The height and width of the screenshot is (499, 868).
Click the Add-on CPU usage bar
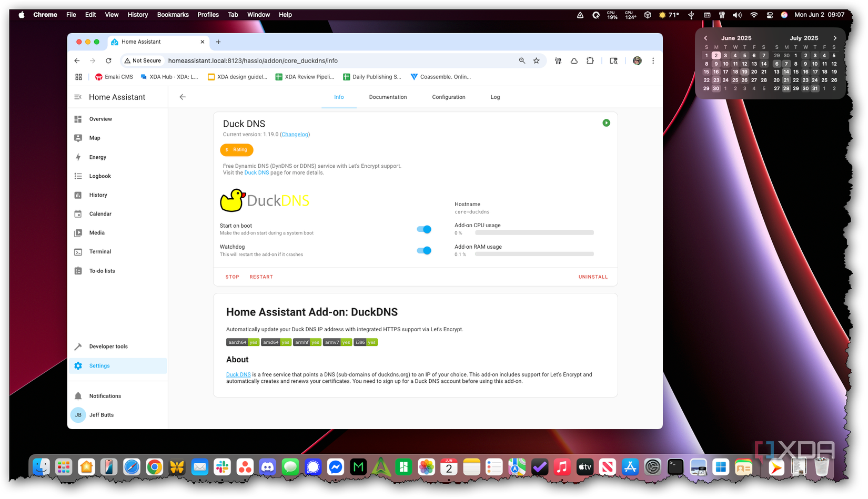click(x=534, y=232)
